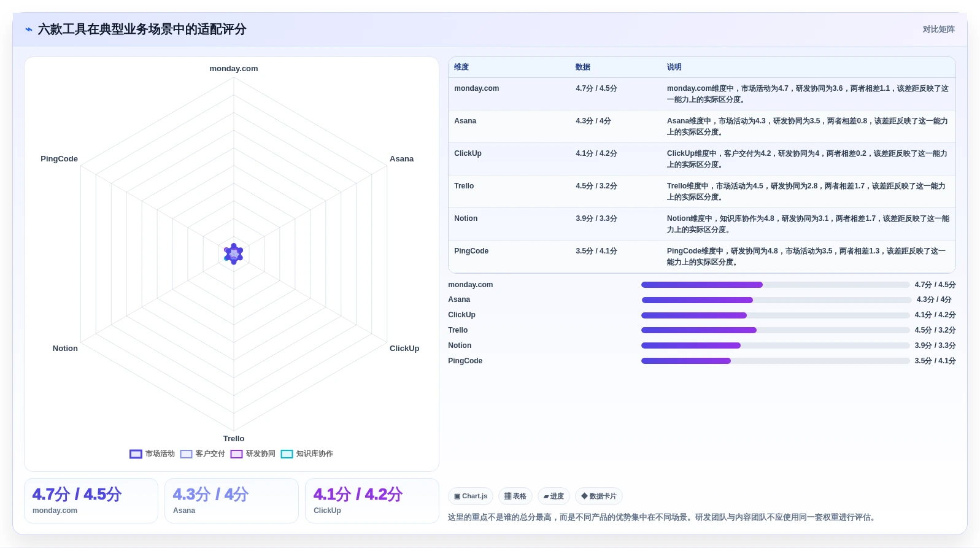Click the table cell 3.9分 / 3.3分
980x548 pixels.
click(x=596, y=218)
